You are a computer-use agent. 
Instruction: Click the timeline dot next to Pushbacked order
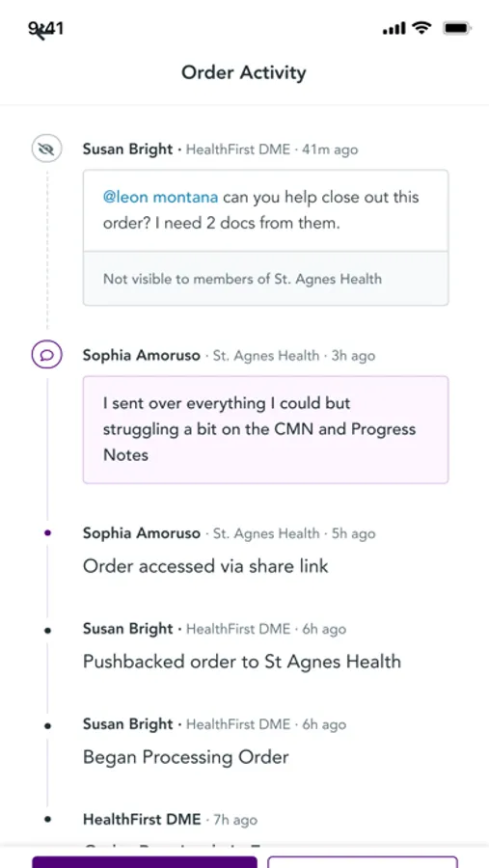(47, 630)
